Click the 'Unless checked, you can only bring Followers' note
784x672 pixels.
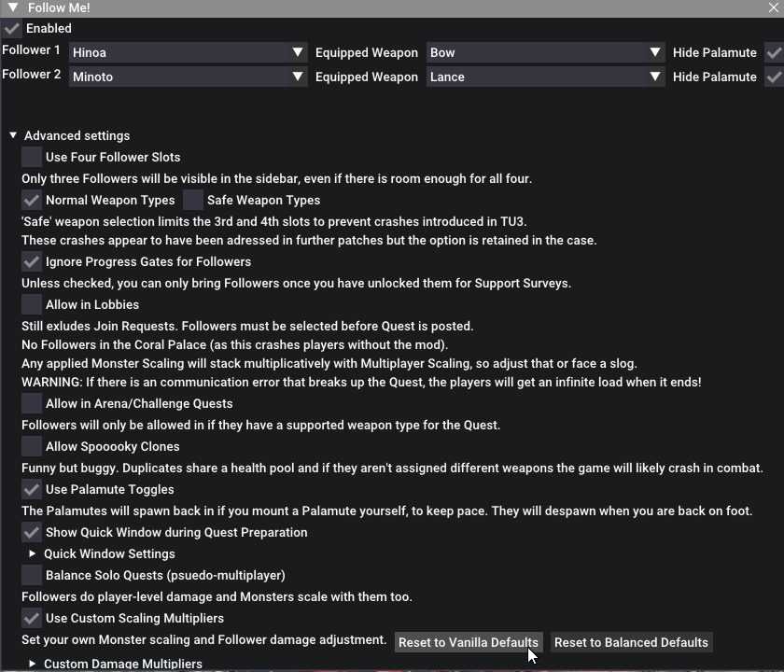pyautogui.click(x=296, y=283)
